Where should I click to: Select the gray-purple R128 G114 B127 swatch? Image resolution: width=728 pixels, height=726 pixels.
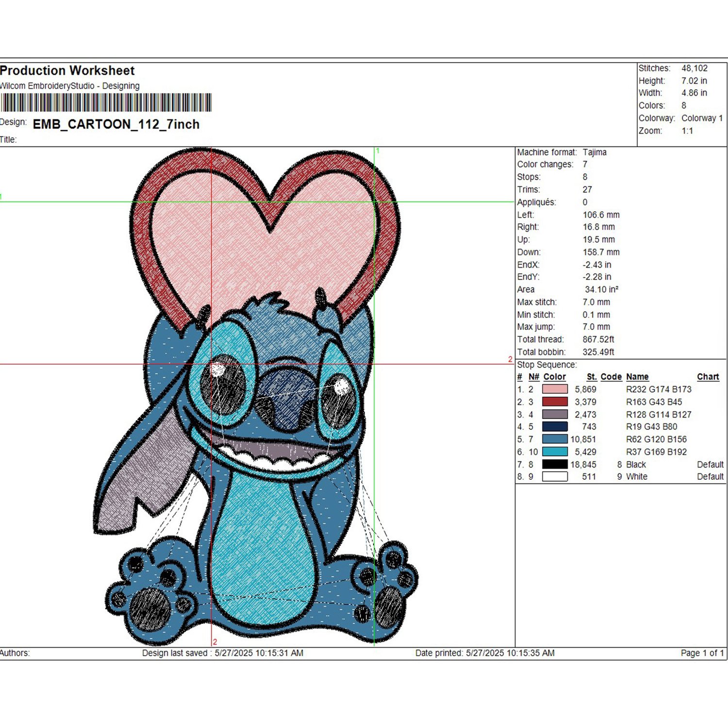(555, 414)
